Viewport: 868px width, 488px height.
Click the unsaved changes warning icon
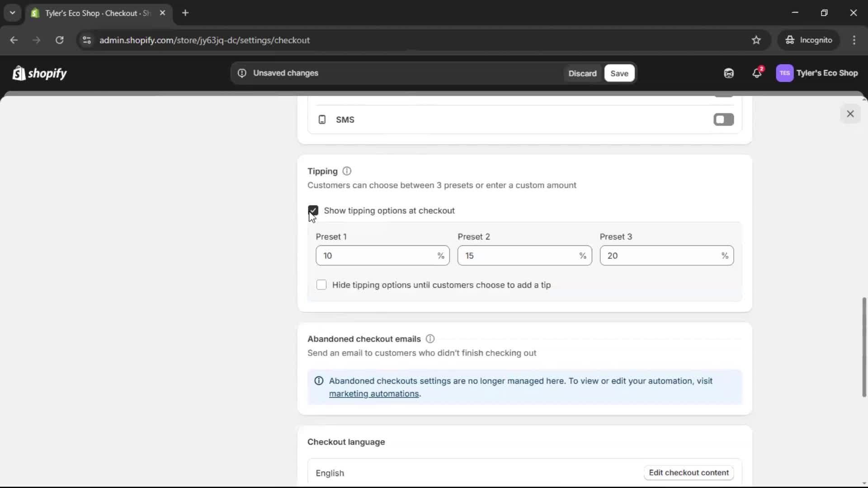[241, 73]
